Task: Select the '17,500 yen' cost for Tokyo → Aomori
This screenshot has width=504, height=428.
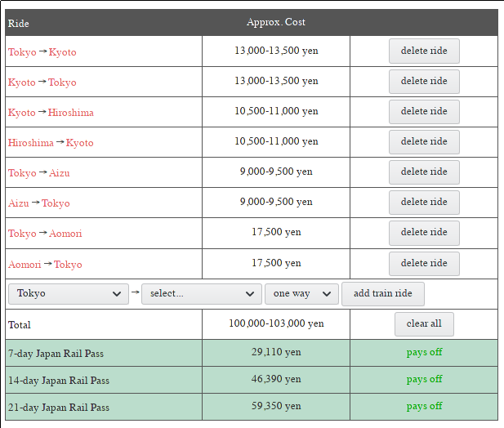Action: click(276, 232)
